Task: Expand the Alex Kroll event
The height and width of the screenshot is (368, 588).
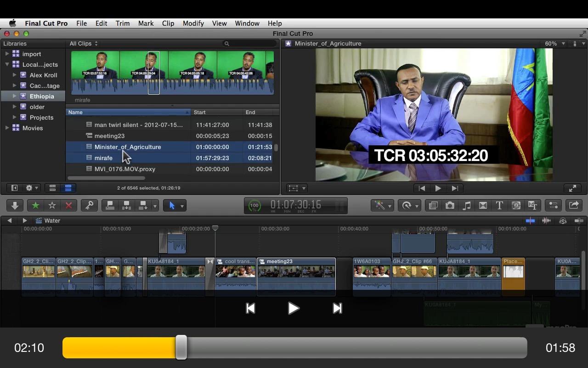Action: 14,75
